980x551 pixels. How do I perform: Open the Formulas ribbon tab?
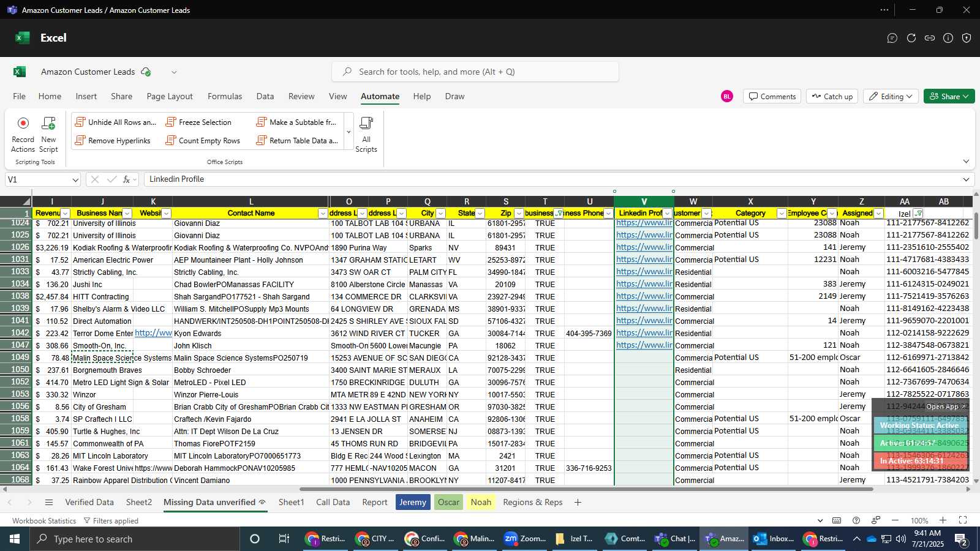click(225, 97)
